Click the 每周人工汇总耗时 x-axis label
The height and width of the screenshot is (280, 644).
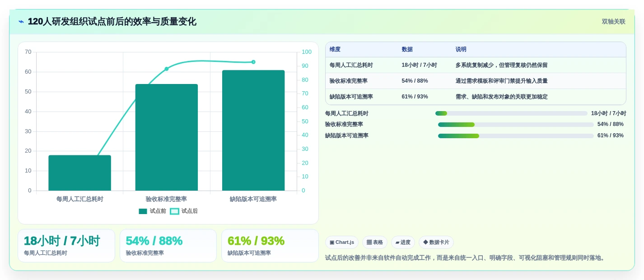(x=80, y=199)
